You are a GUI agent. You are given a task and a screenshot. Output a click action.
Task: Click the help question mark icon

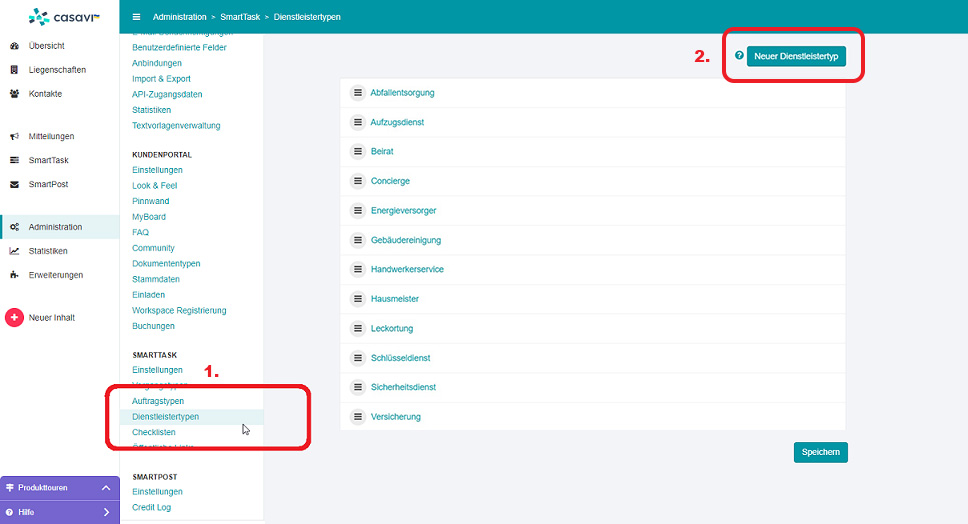point(739,57)
